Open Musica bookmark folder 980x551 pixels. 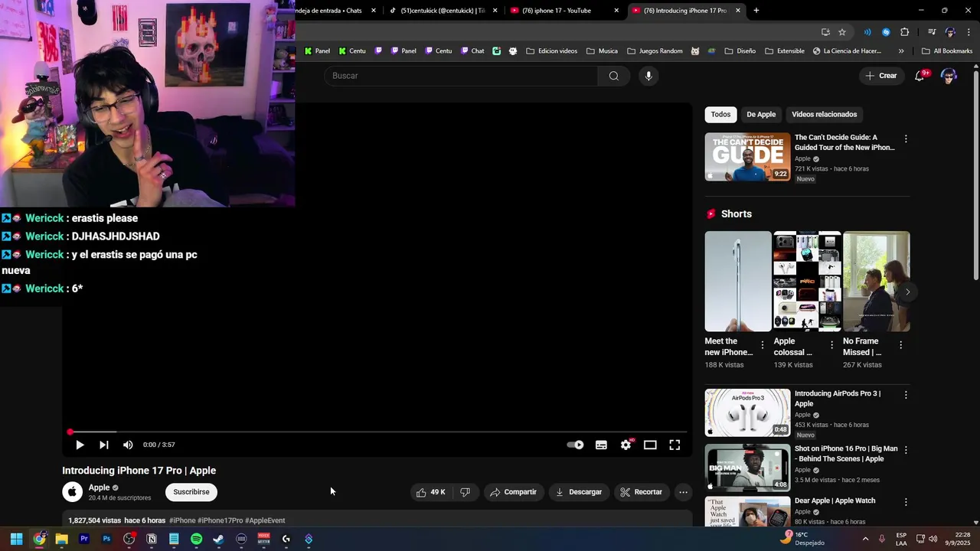click(x=602, y=51)
